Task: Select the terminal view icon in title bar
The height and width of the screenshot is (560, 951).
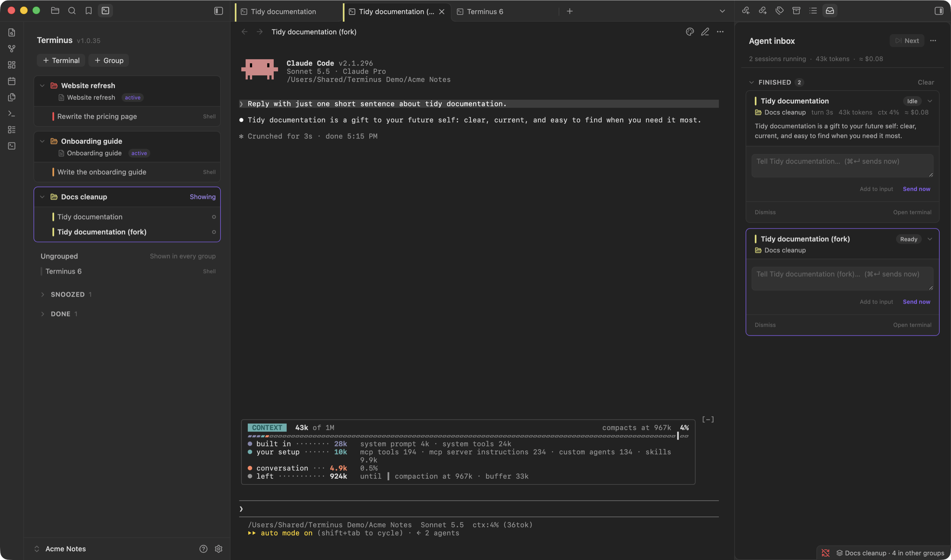Action: pos(105,11)
